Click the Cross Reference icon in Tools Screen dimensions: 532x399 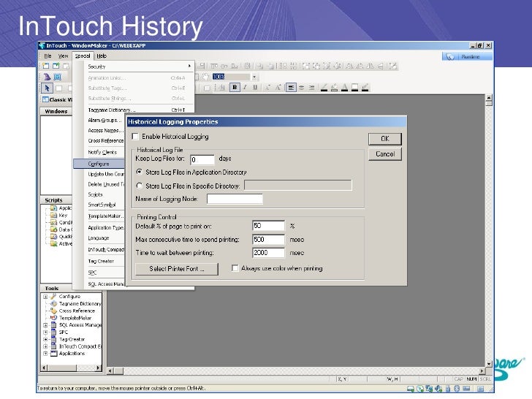(53, 311)
